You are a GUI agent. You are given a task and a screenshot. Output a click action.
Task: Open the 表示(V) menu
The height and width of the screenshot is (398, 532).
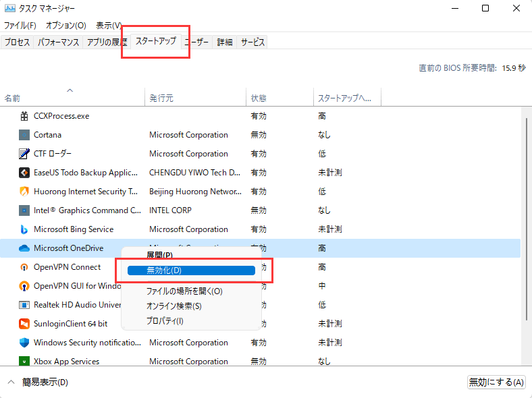coord(109,26)
